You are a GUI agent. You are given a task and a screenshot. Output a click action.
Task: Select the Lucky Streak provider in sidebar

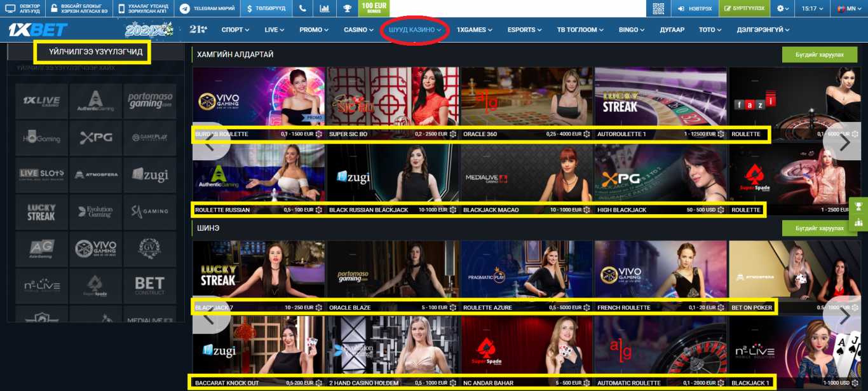tap(41, 212)
